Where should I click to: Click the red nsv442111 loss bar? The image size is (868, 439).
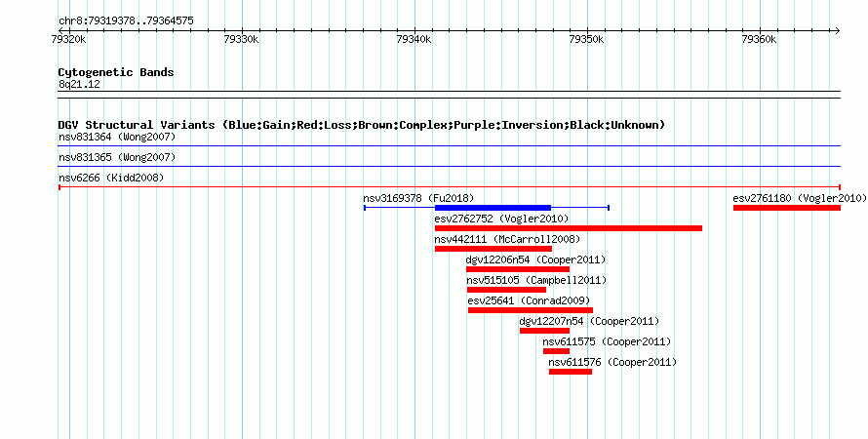(493, 249)
